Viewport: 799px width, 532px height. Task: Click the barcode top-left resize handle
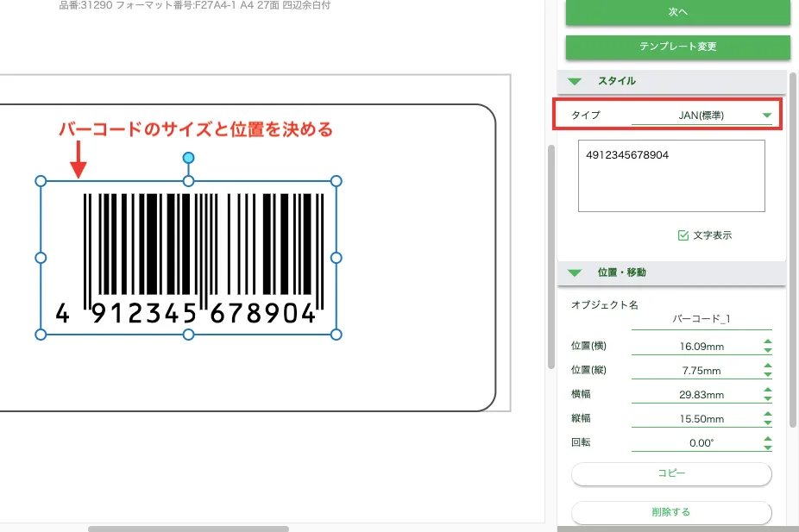[x=41, y=181]
